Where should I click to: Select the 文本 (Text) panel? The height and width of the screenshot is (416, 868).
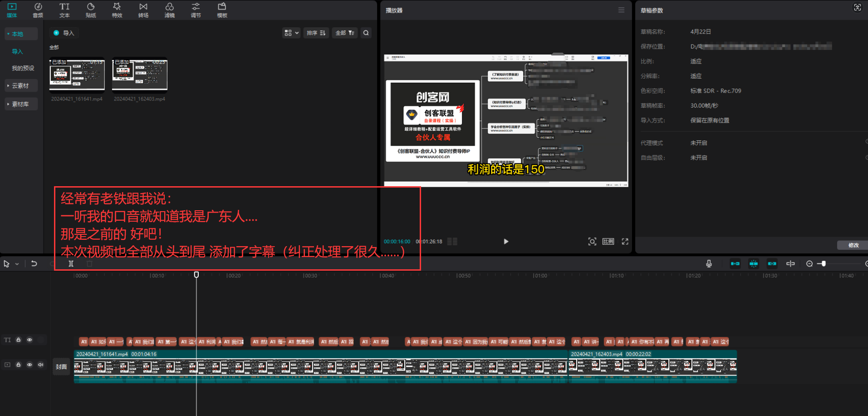pos(64,10)
